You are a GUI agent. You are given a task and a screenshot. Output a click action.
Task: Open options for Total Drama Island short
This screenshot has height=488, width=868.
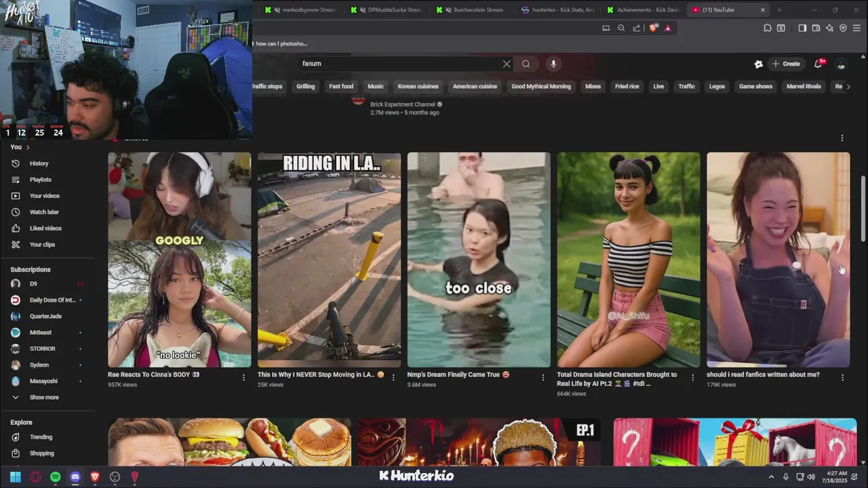[692, 378]
